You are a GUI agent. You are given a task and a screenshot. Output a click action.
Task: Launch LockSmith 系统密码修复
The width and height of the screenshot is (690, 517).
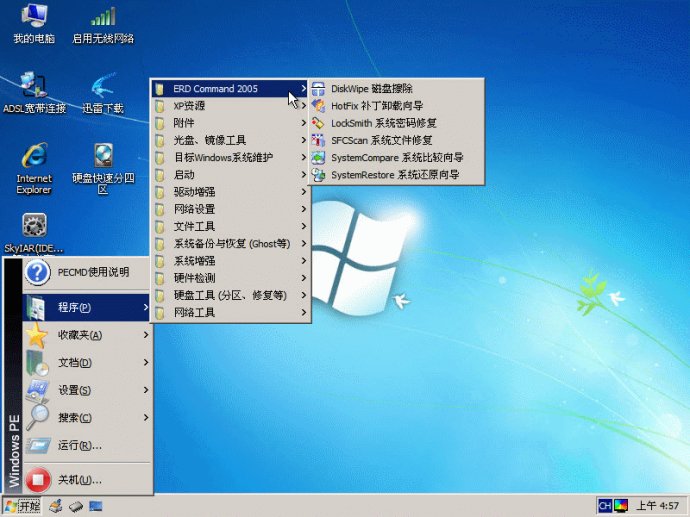396,123
